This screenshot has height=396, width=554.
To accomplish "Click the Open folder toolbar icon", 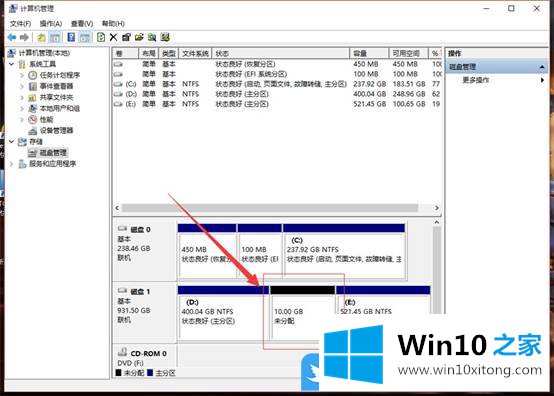I will click(139, 37).
